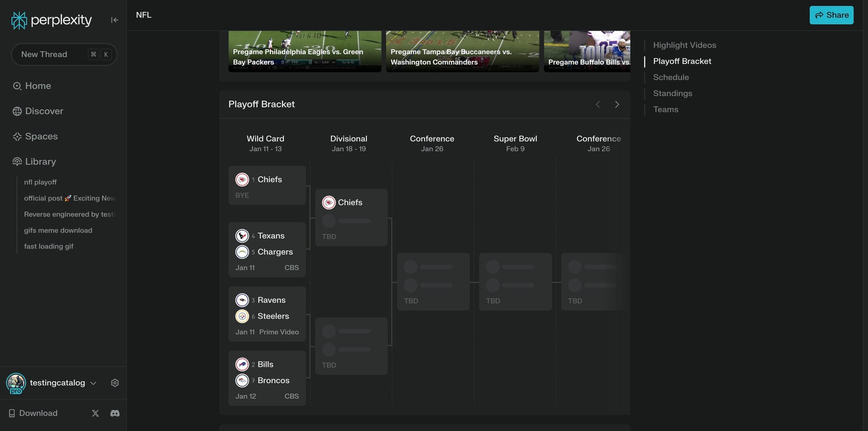Open the Discord icon in sidebar footer
868x431 pixels.
(x=115, y=413)
